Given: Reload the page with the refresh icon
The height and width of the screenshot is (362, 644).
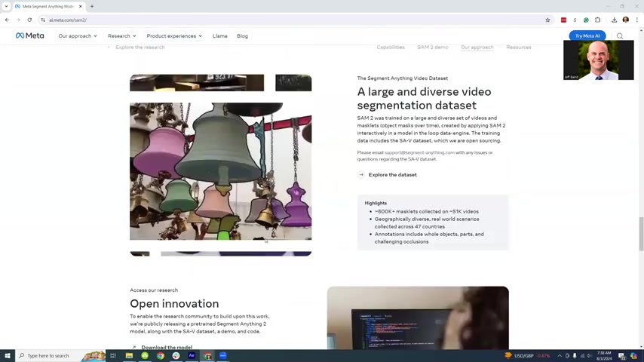Looking at the screenshot, I should coord(29,20).
